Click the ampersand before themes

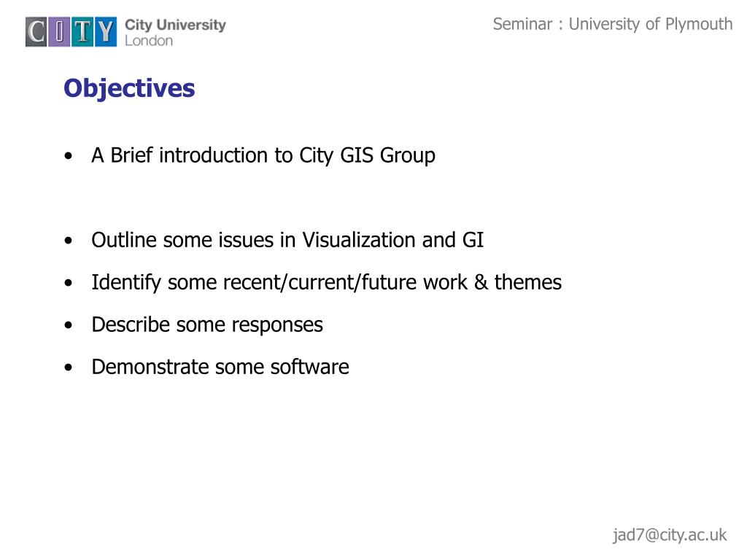click(x=481, y=282)
